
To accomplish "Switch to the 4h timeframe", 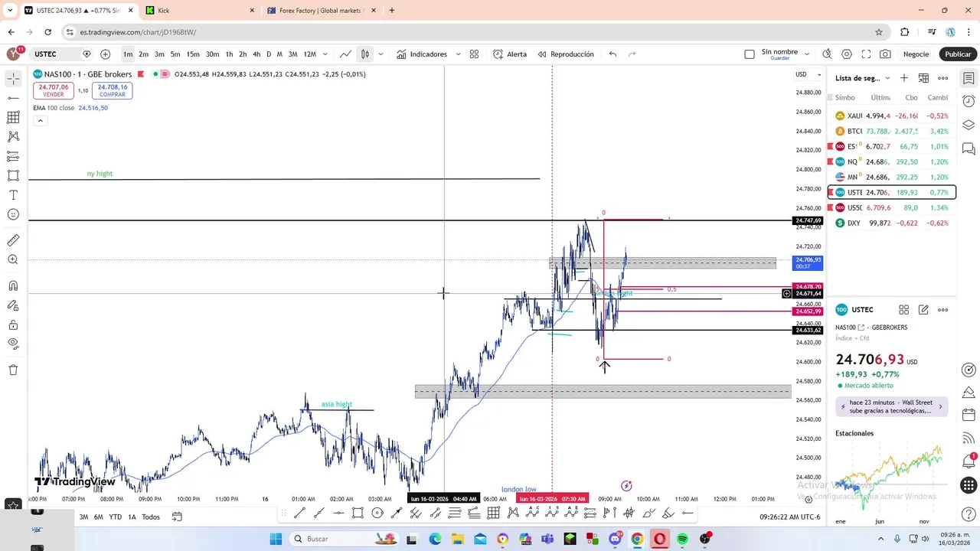I will [256, 54].
